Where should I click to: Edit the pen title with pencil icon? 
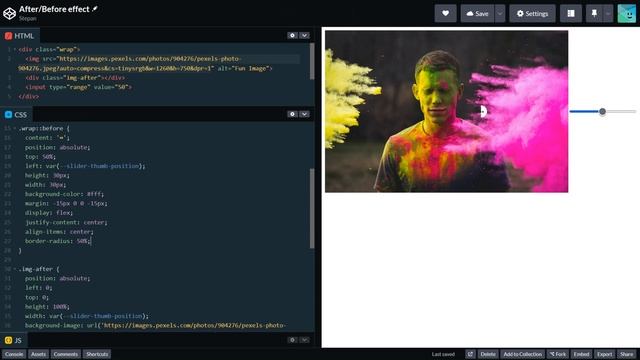[95, 9]
